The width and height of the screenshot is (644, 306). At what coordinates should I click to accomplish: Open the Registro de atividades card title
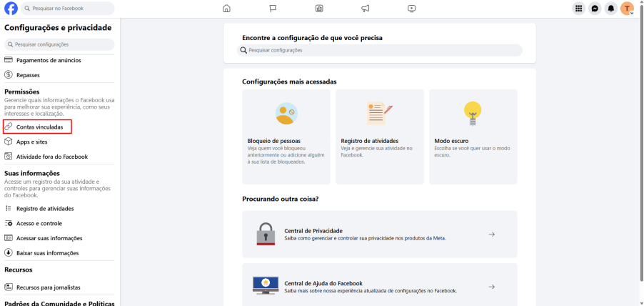coord(370,141)
